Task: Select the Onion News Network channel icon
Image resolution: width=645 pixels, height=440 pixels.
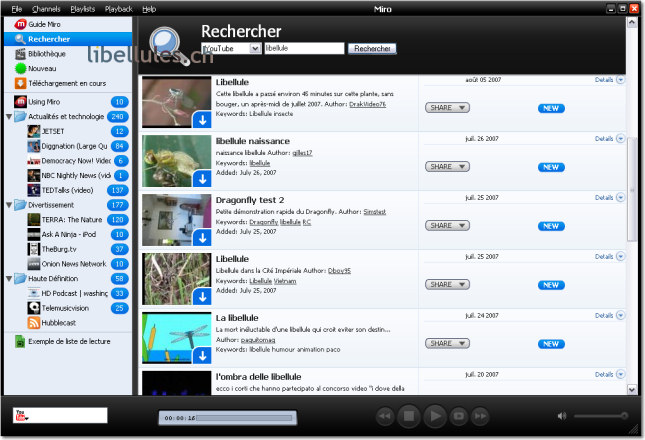Action: pyautogui.click(x=34, y=264)
